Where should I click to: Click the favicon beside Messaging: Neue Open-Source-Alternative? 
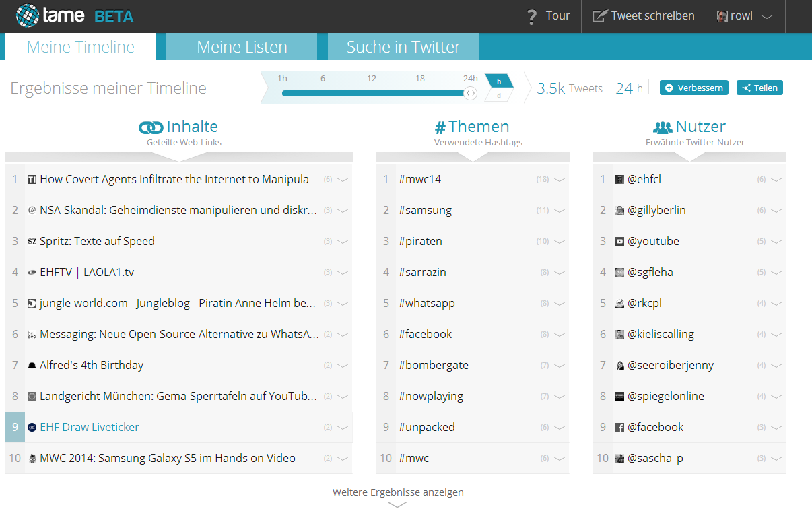tap(32, 335)
